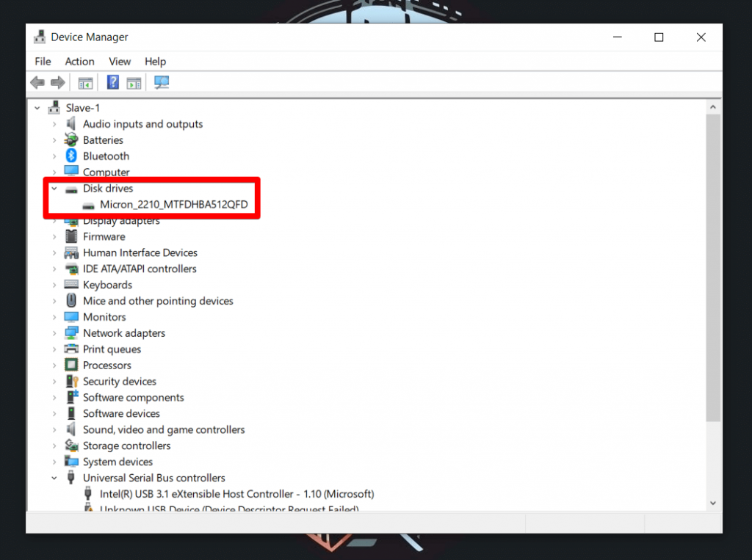Collapse the Disk drives category
This screenshot has width=752, height=560.
tap(54, 188)
